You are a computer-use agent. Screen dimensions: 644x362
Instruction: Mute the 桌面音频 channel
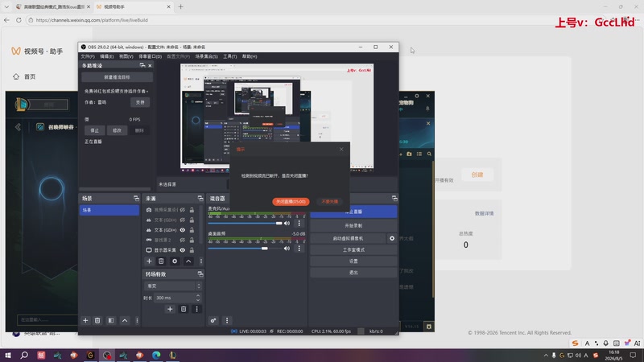pos(287,249)
